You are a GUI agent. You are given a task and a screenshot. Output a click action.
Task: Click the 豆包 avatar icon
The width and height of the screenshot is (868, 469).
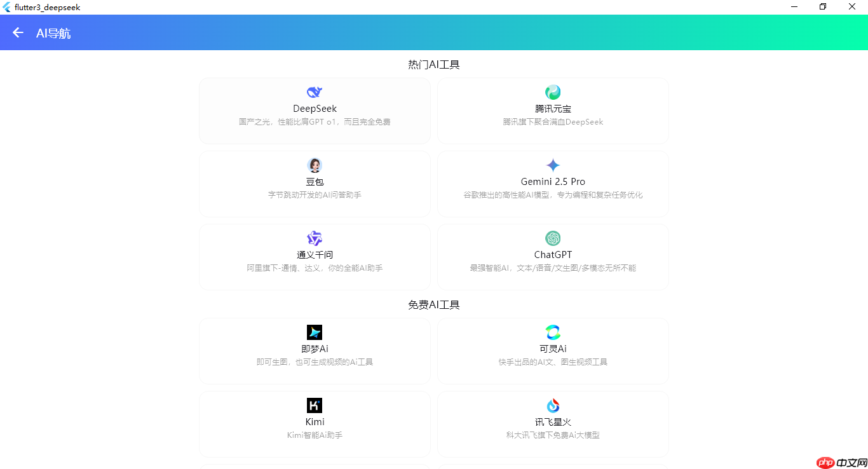(x=315, y=165)
